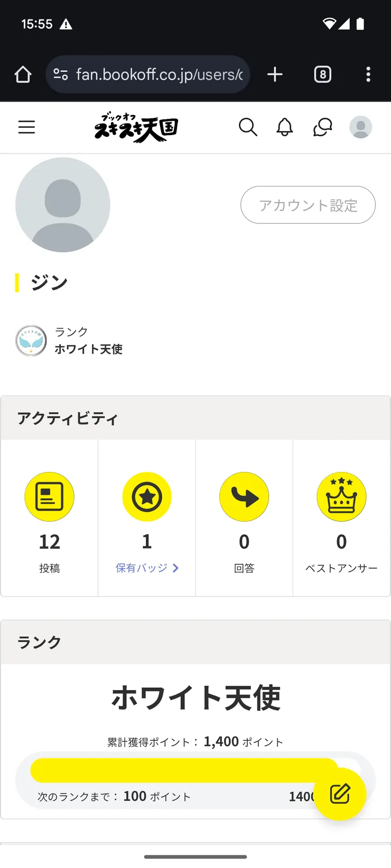The image size is (391, 868).
Task: Go to the browser home page
Action: pos(23,74)
